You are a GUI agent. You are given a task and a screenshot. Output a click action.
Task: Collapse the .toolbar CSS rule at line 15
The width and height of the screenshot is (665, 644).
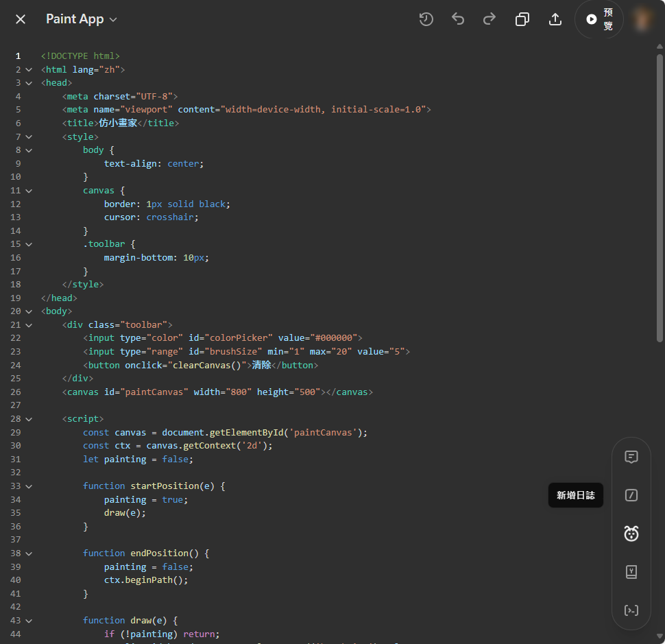[x=29, y=244]
